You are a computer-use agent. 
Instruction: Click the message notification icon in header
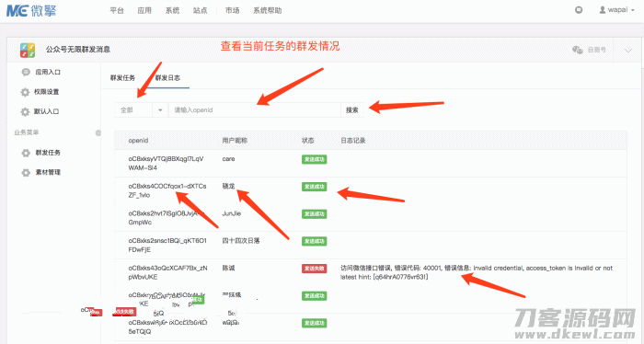coord(579,10)
